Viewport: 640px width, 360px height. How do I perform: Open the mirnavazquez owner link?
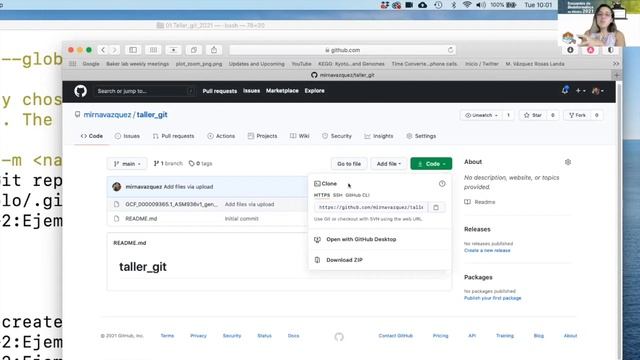click(107, 115)
